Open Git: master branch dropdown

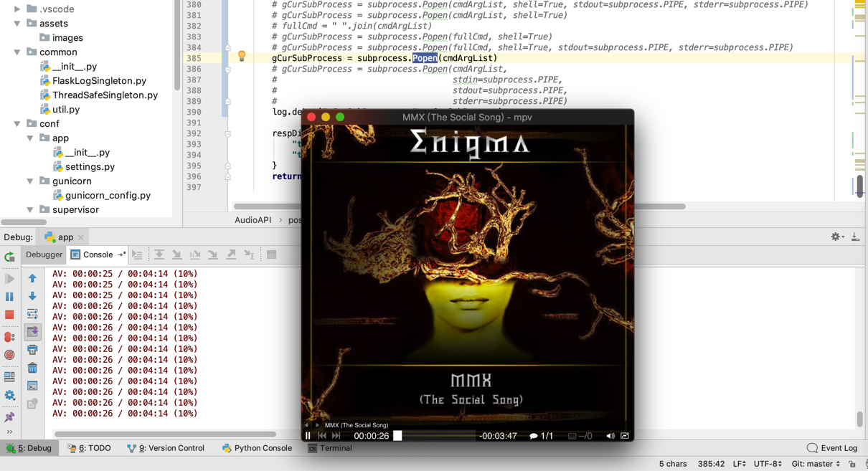[816, 464]
